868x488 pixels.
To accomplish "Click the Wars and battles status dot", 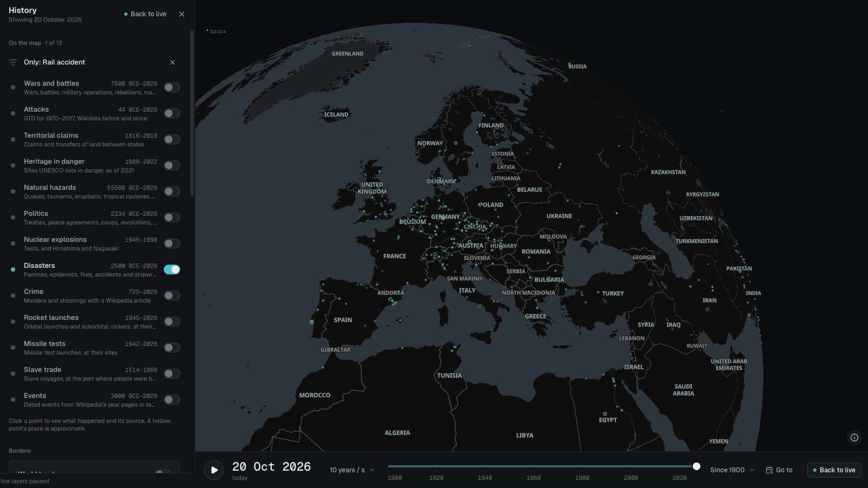I will pos(13,87).
